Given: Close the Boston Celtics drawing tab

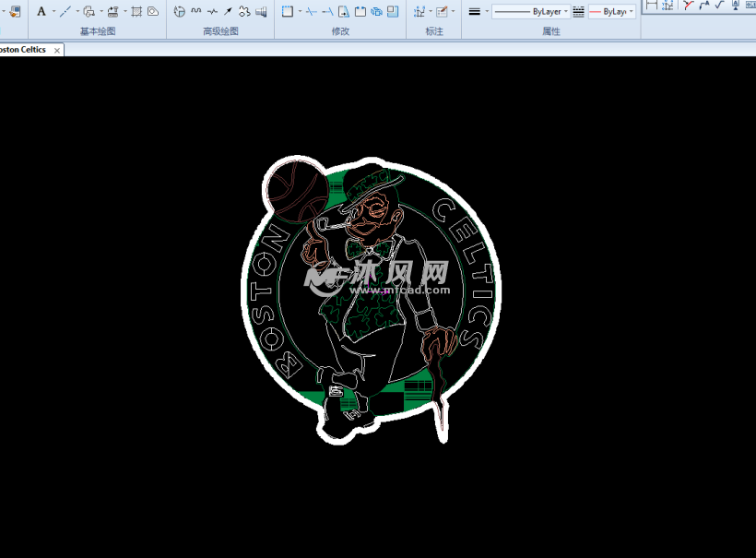Looking at the screenshot, I should coord(57,50).
